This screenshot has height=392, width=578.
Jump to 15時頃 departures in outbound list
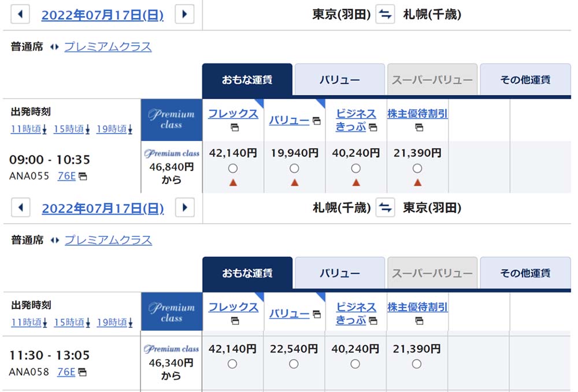click(72, 129)
